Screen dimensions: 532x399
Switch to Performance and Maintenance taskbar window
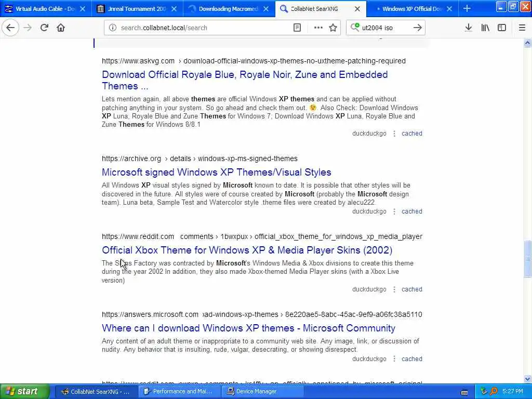tap(179, 392)
